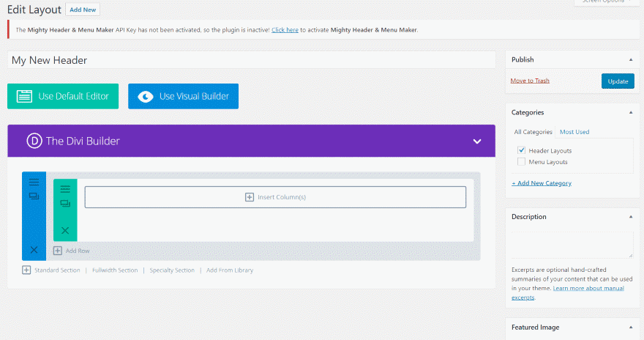Add a Standard Section

[57, 270]
